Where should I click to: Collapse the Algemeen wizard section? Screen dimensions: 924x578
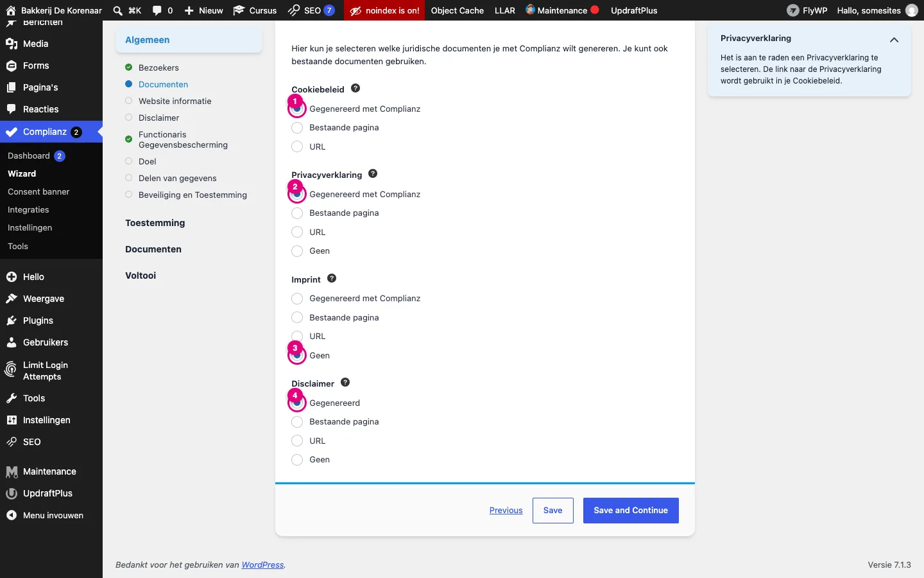point(189,40)
